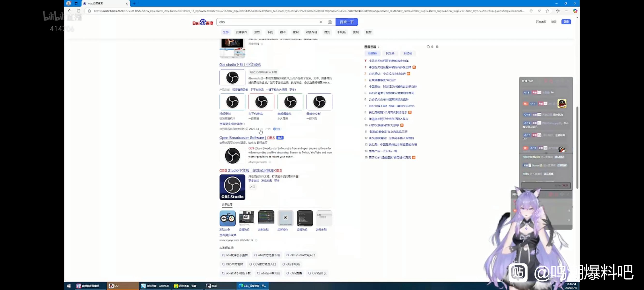Viewport: 644px width, 290px height.
Task: Open the Edge favorites list icon
Action: tap(558, 11)
